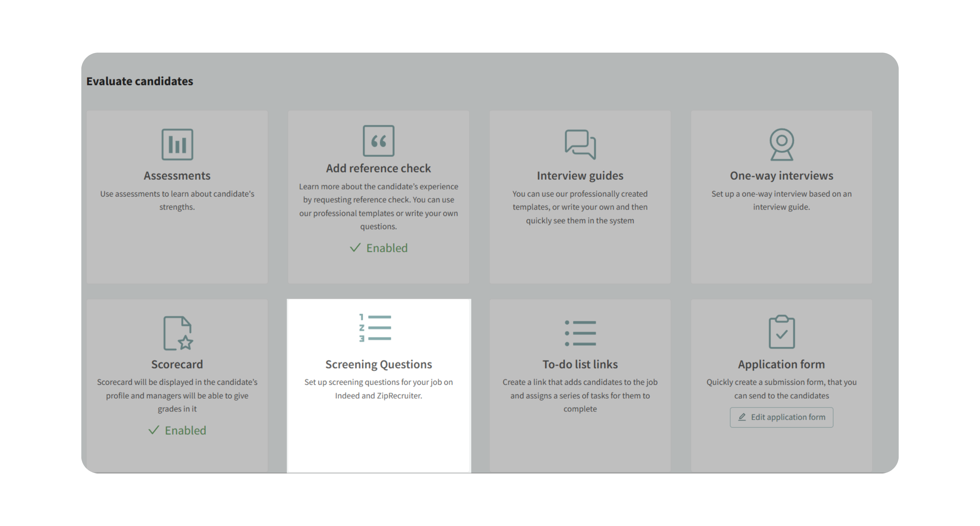Open the Assessments title link
The image size is (980, 526).
(x=177, y=176)
